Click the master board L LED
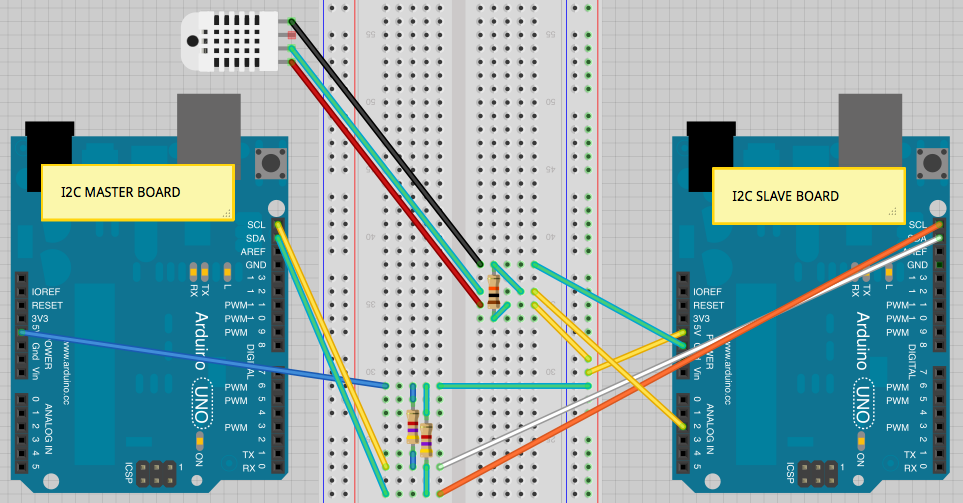Viewport: 963px width, 503px height. coord(227,271)
